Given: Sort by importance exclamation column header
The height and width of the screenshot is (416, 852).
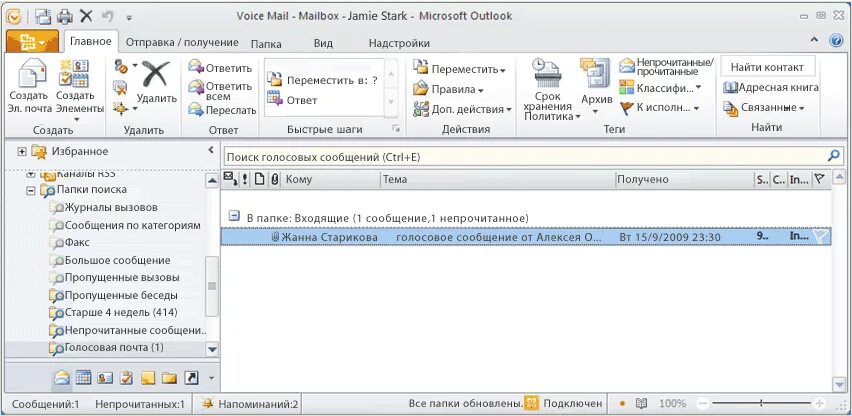Looking at the screenshot, I should [x=245, y=179].
